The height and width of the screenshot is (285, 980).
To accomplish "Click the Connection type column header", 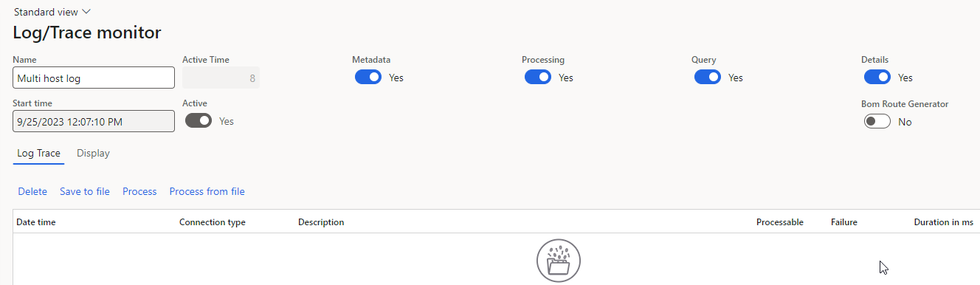I will tap(213, 222).
